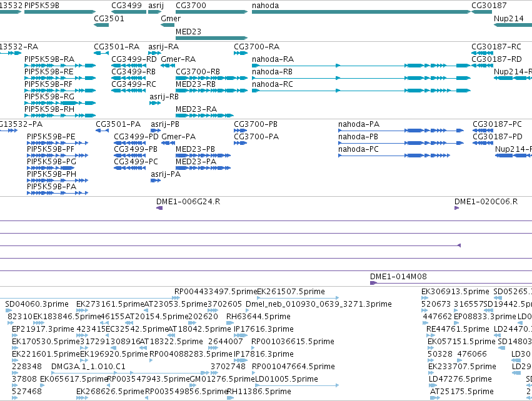Open transcript label nahoda-RC
This screenshot has width=532, height=401.
click(273, 84)
